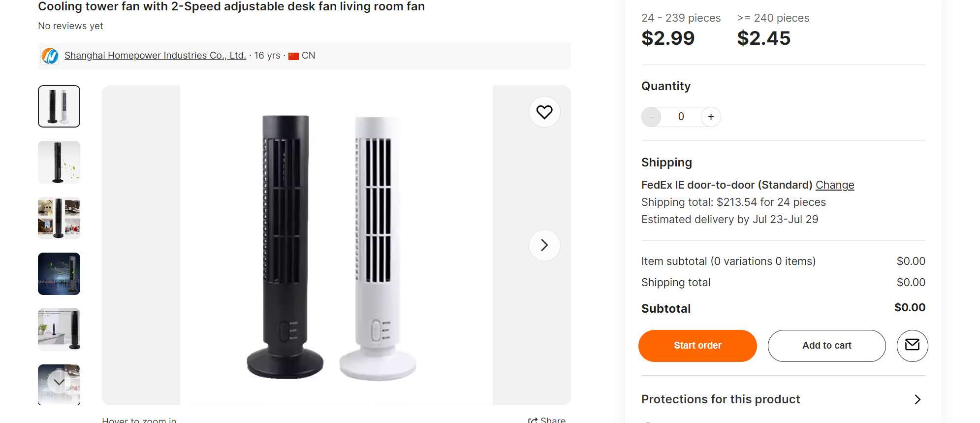Click the Add to cart button
This screenshot has height=423, width=980.
click(x=826, y=345)
